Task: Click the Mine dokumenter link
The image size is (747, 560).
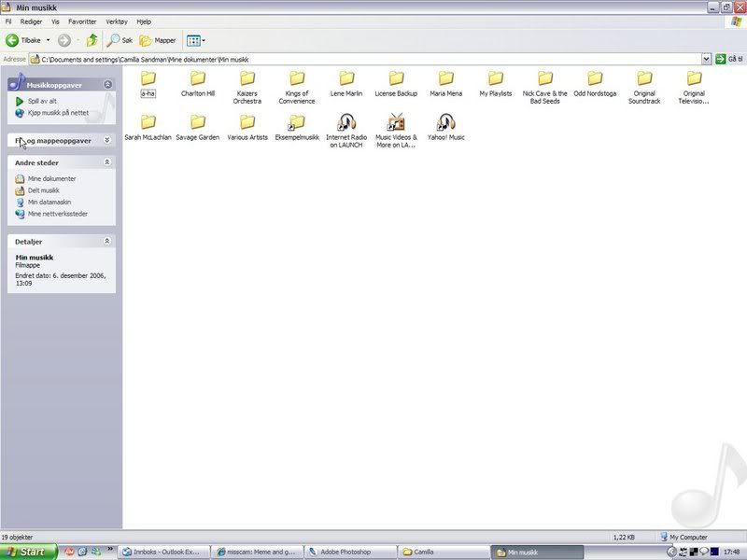Action: [51, 178]
